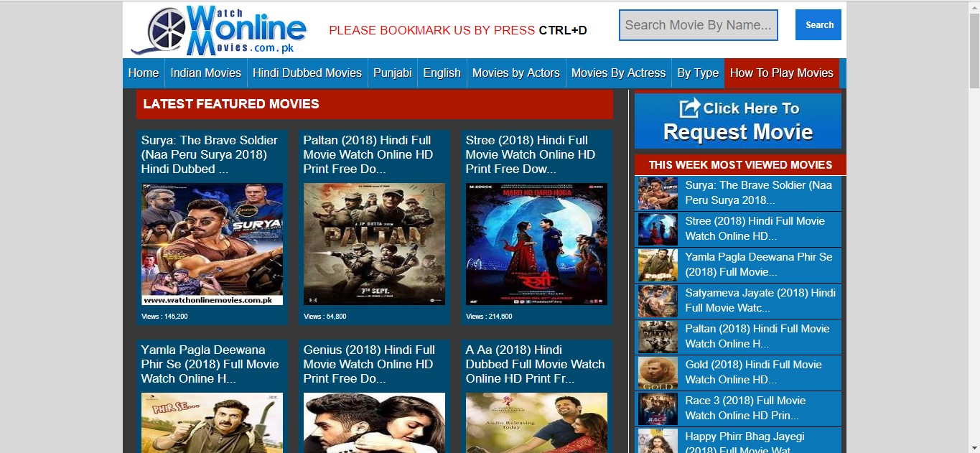Click the 'Views : 54,800' text
The height and width of the screenshot is (453, 980).
pos(325,317)
